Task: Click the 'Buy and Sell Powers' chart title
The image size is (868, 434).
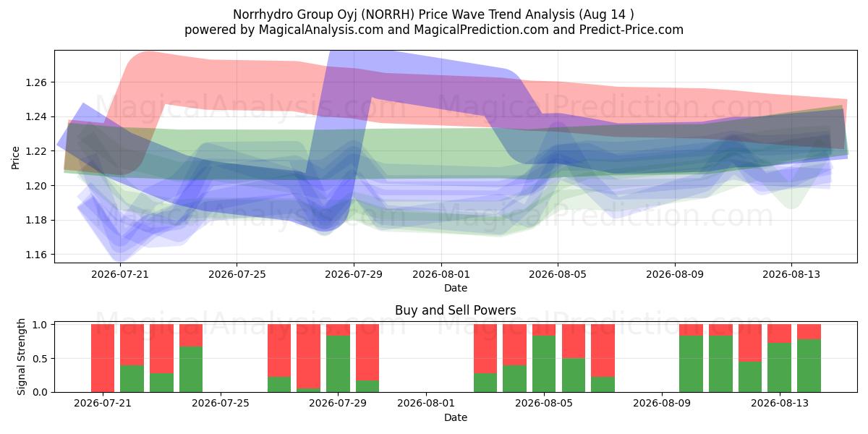Action: 456,310
